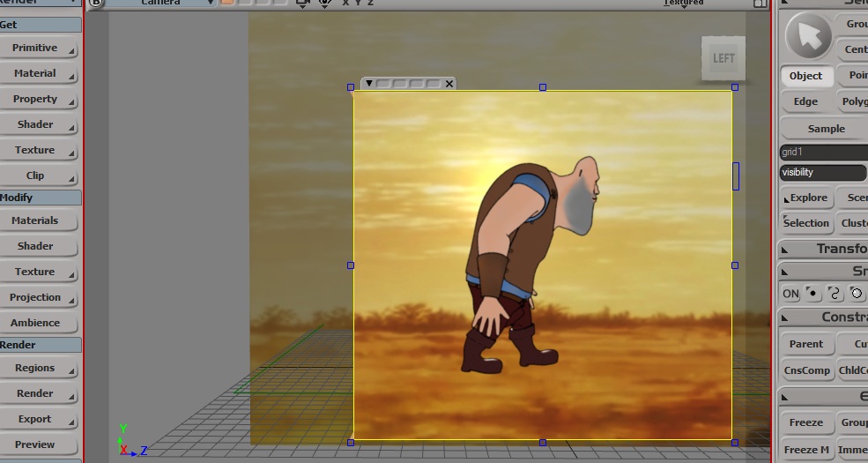Switch to Z axis view button

coord(370,3)
